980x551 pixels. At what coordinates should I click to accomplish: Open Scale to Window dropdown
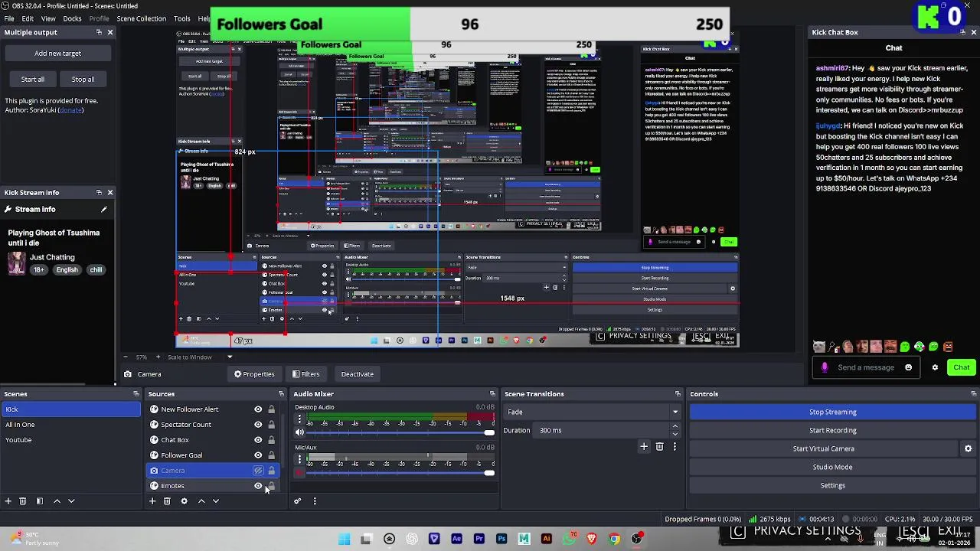click(200, 357)
